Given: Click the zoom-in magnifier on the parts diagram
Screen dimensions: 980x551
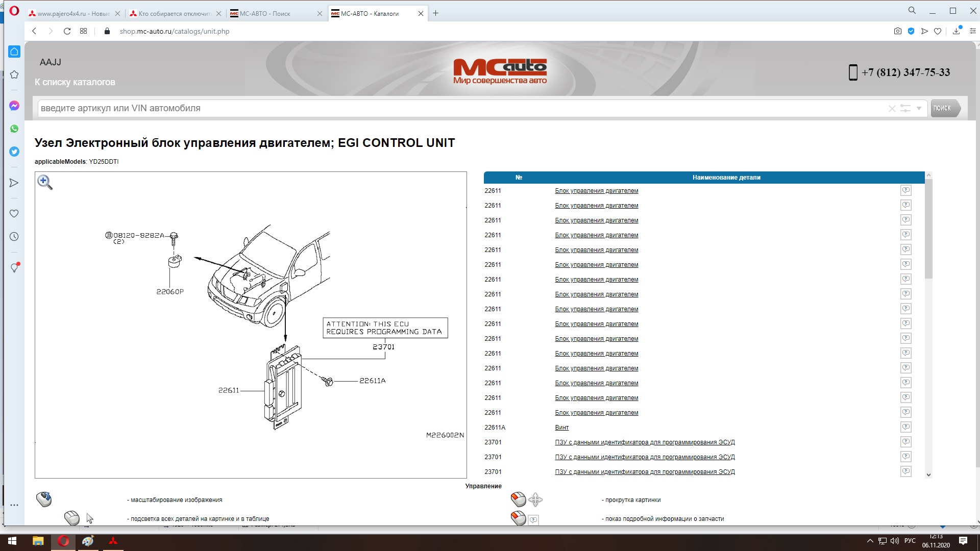Looking at the screenshot, I should [45, 182].
